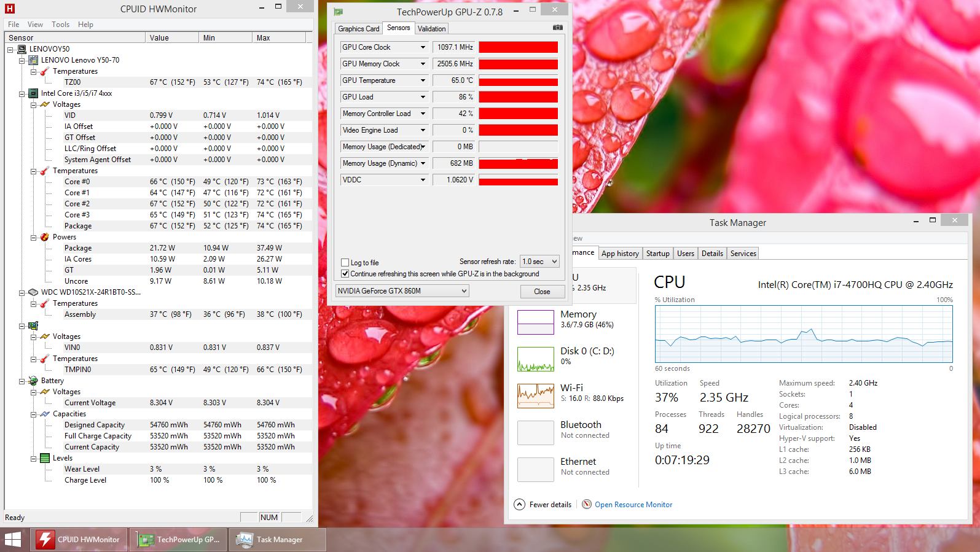Open the NVIDIA GeForce GTX 860M selector

pyautogui.click(x=402, y=291)
